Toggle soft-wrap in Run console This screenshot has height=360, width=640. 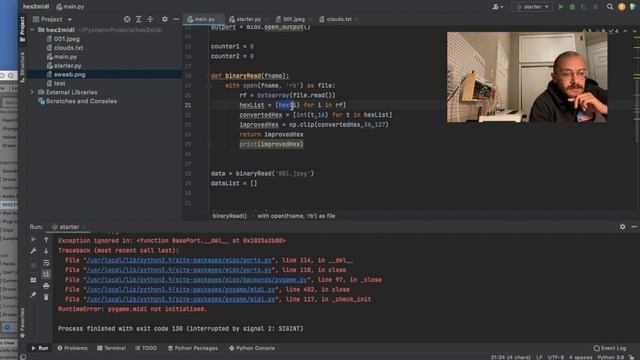[46, 262]
